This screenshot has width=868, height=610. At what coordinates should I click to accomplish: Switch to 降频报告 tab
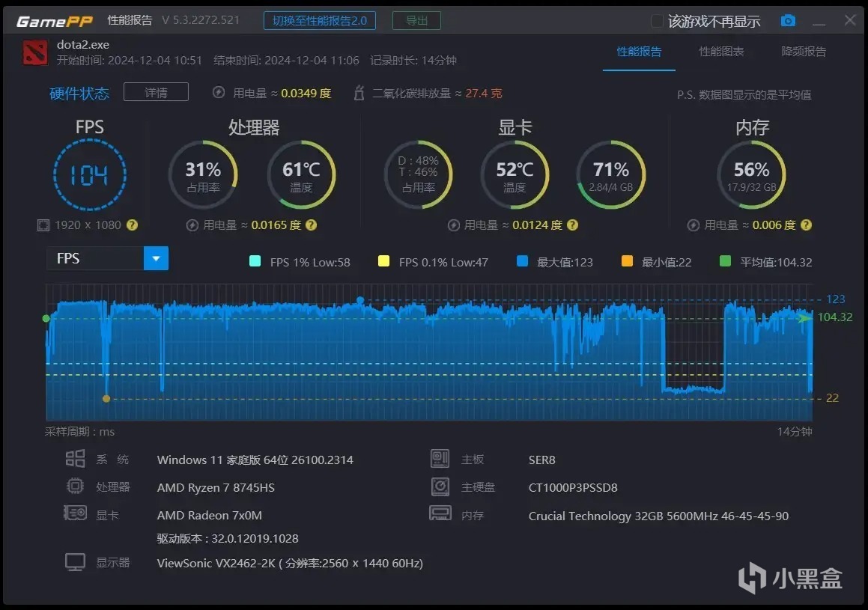tap(804, 52)
